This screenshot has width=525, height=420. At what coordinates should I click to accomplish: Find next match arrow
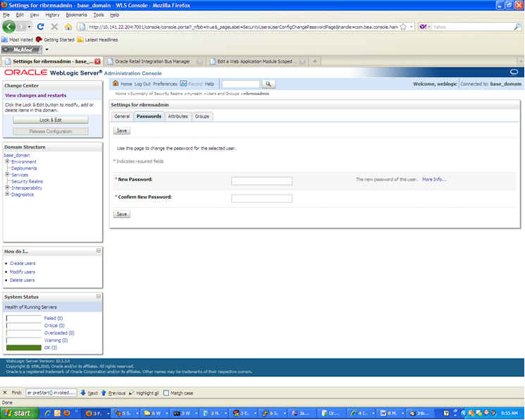coord(83,393)
